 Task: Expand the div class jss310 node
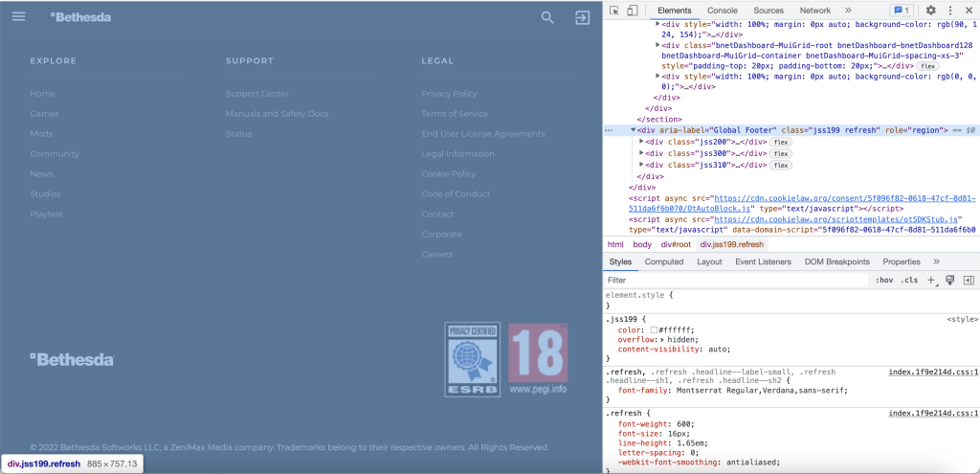pyautogui.click(x=641, y=165)
